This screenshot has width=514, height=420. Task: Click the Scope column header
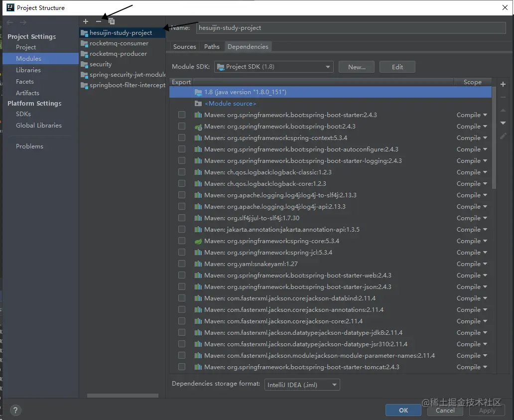click(x=472, y=82)
